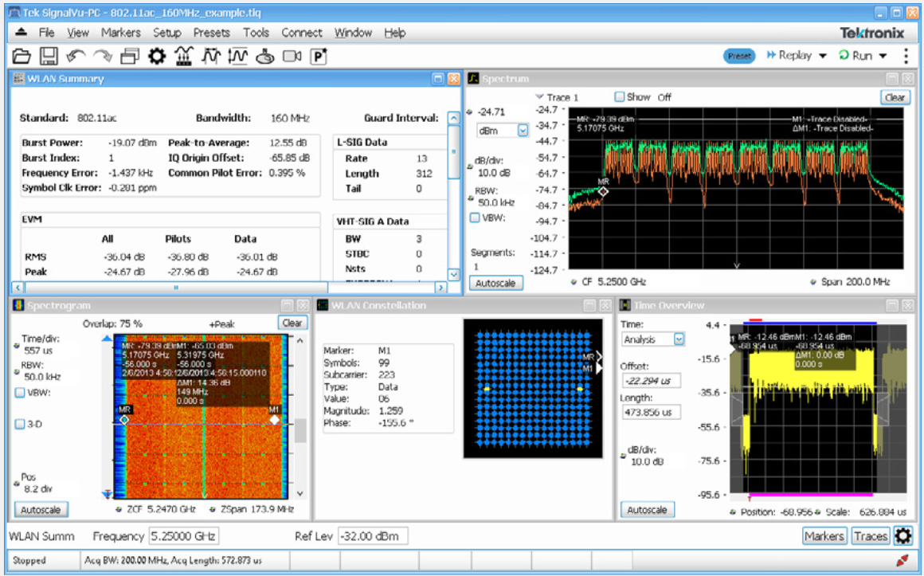Click the save floppy disk icon

point(49,56)
